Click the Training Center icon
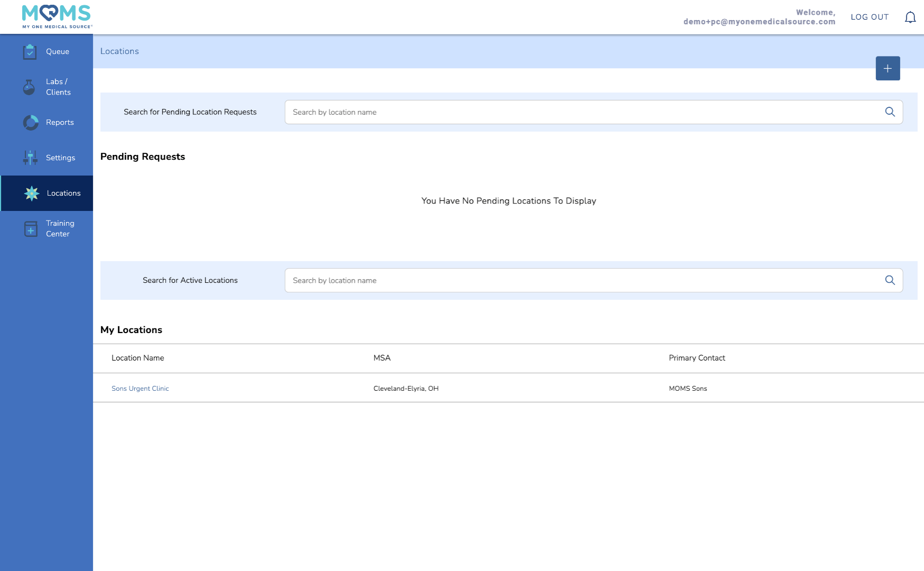The height and width of the screenshot is (571, 924). click(x=31, y=229)
